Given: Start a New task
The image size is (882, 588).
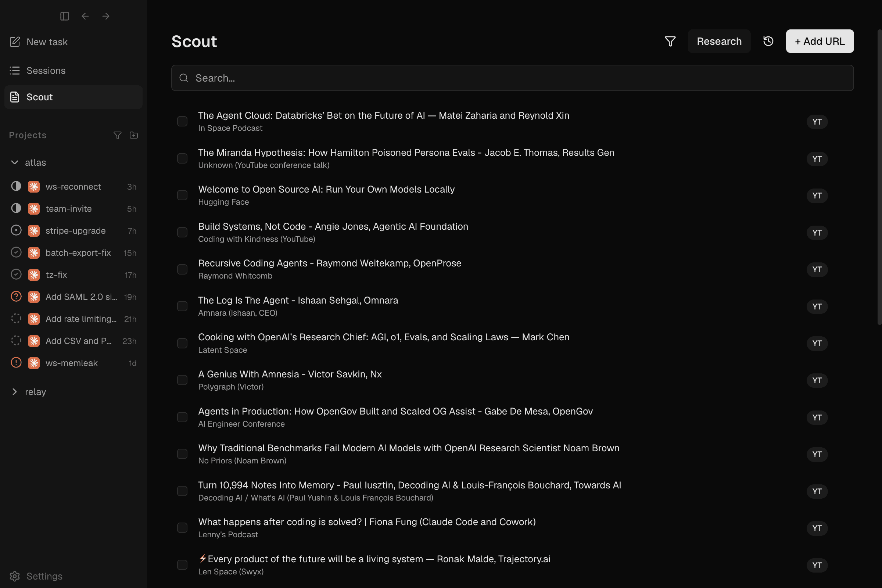Looking at the screenshot, I should [73, 42].
